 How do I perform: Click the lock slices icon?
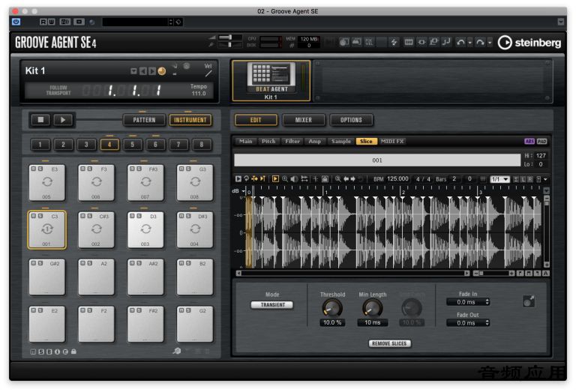point(325,178)
